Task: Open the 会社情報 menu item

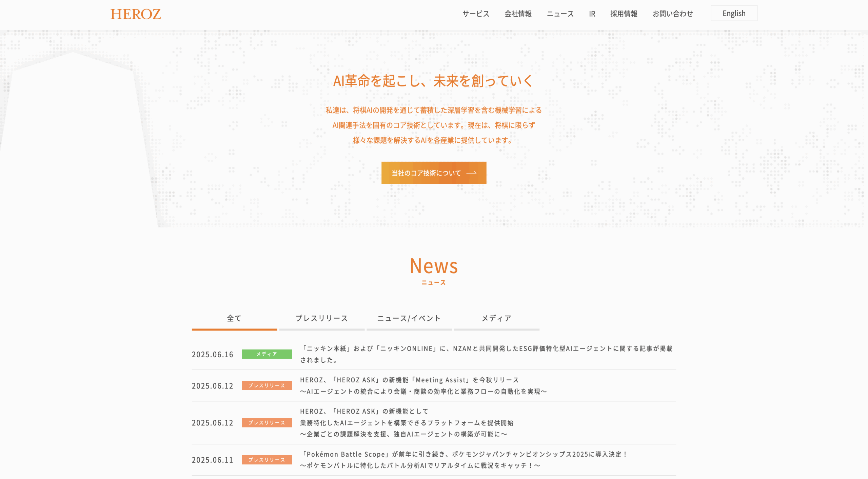Action: 518,14
